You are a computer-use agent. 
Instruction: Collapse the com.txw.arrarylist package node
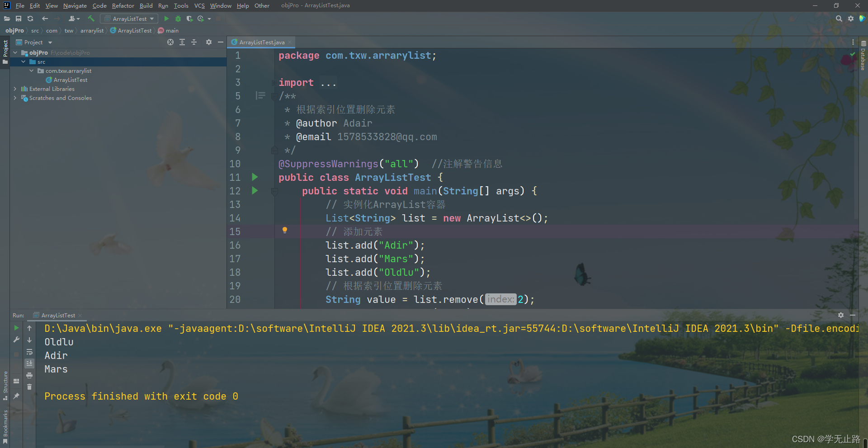pyautogui.click(x=31, y=71)
